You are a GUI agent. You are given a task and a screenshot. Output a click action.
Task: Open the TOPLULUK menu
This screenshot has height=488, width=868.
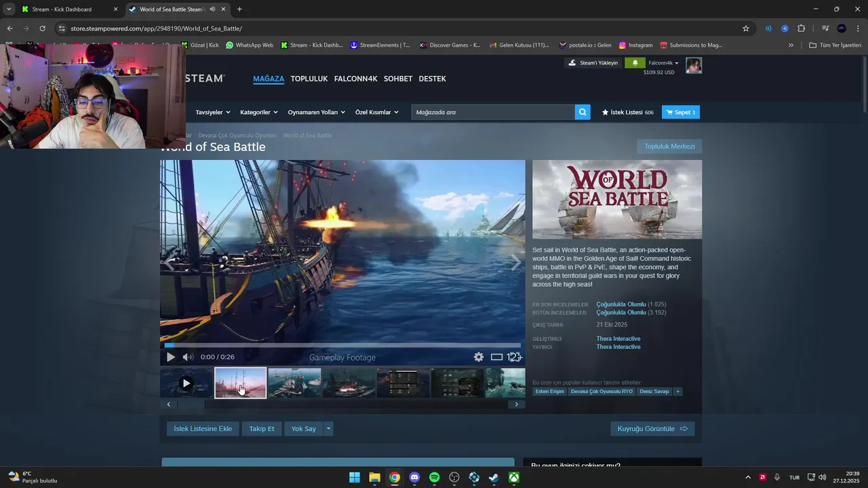pyautogui.click(x=309, y=79)
